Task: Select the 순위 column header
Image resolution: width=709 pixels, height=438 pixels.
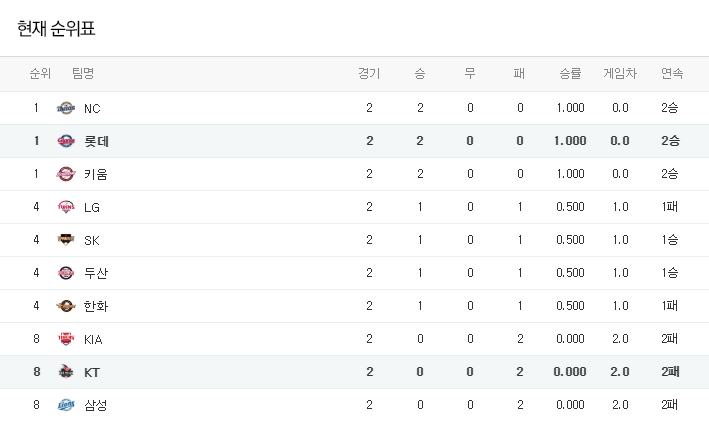Action: coord(40,74)
